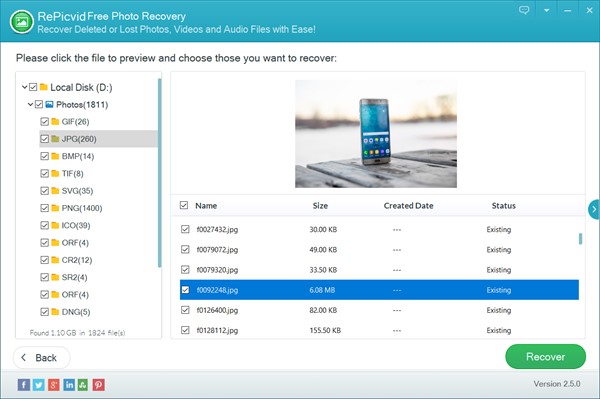This screenshot has height=399, width=600.
Task: Click the Google Plus share icon
Action: tap(54, 384)
